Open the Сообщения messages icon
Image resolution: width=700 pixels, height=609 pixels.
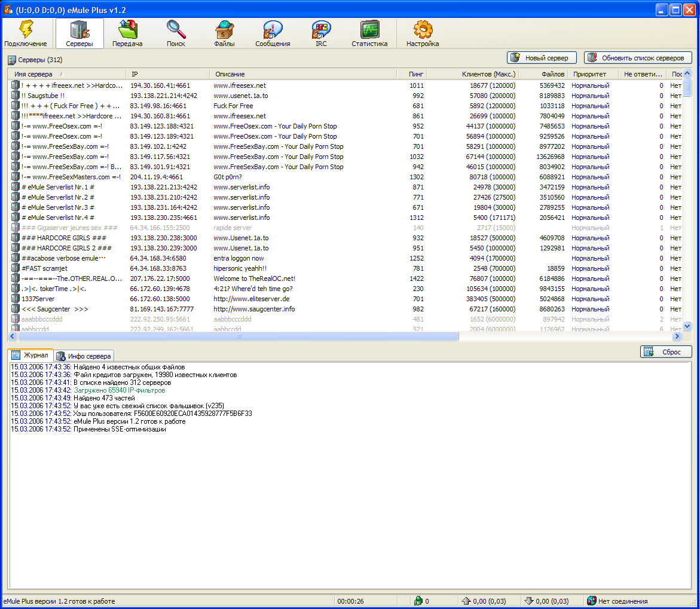273,29
